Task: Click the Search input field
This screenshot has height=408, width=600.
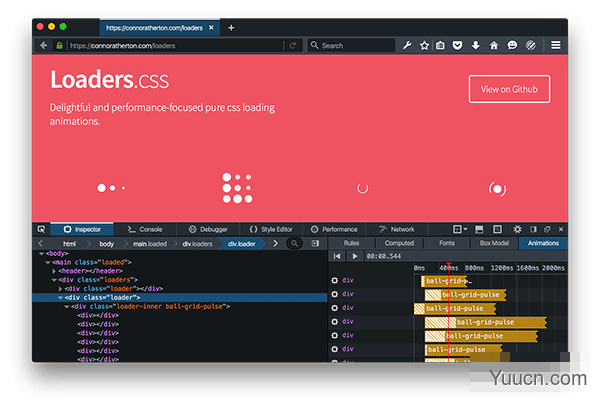Action: (352, 46)
